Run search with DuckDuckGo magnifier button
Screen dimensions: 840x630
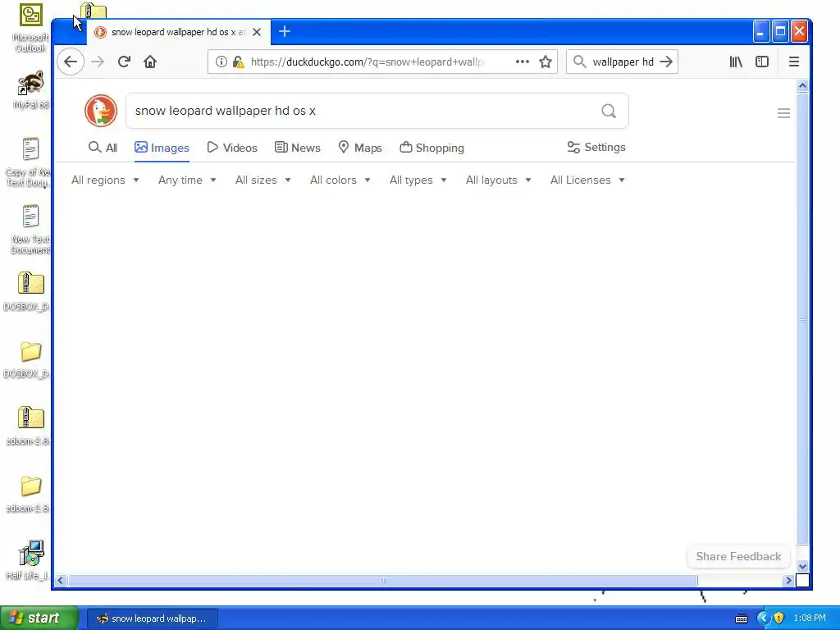tap(609, 111)
